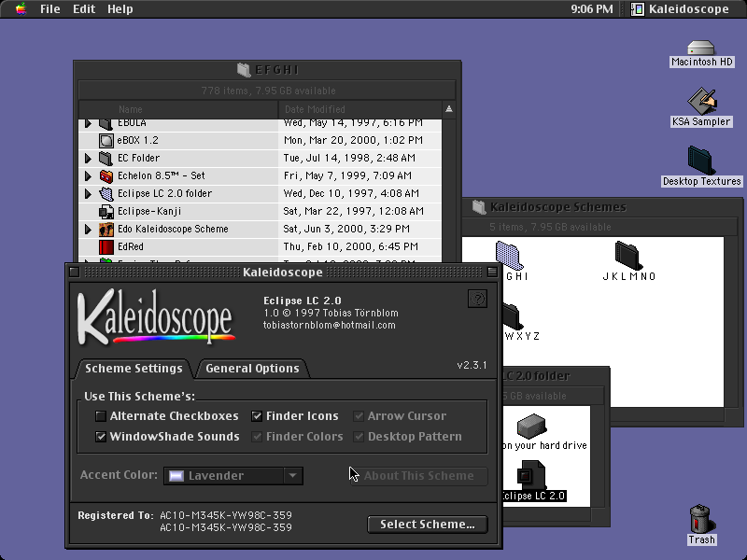Close the Kaleidoscope window
The width and height of the screenshot is (747, 560).
tap(74, 272)
